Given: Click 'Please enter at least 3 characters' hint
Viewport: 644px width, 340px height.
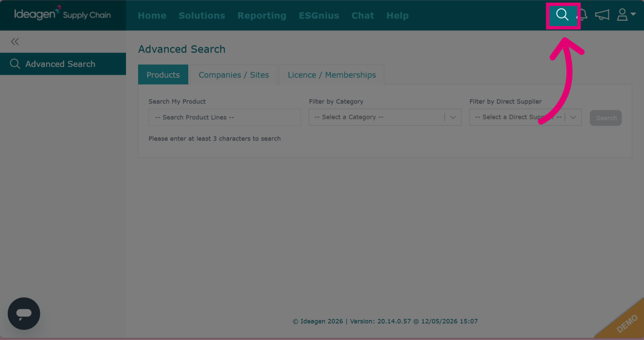Looking at the screenshot, I should [x=215, y=139].
